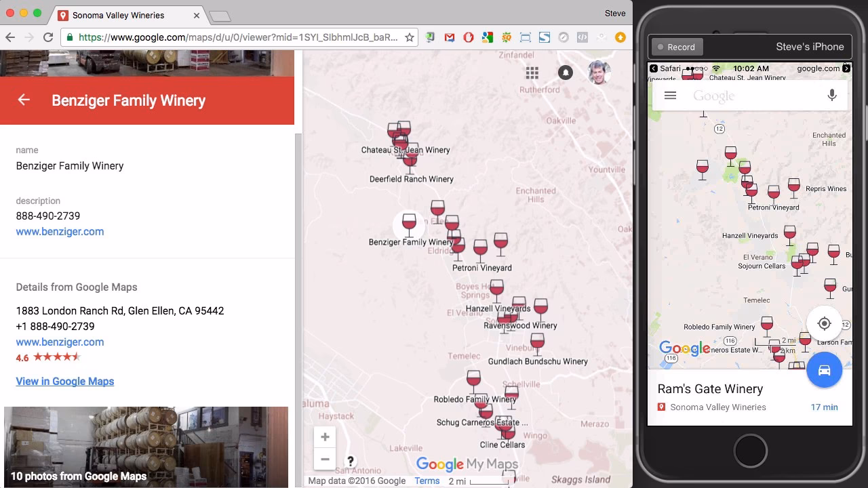Click the map help question mark
Screen dimensions: 868x488
point(351,460)
